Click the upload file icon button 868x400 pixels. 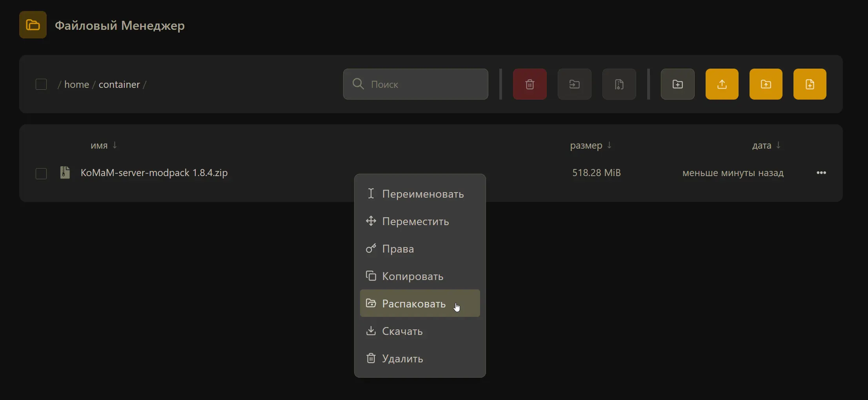coord(722,84)
